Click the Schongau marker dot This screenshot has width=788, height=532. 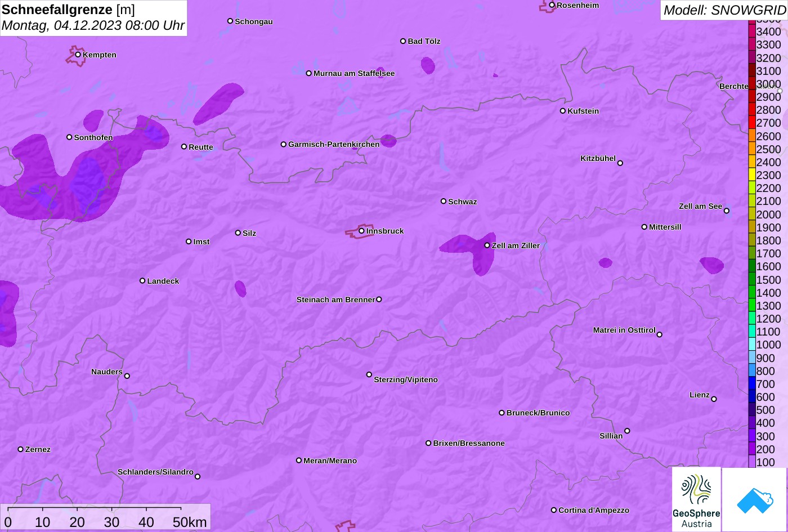tap(230, 21)
